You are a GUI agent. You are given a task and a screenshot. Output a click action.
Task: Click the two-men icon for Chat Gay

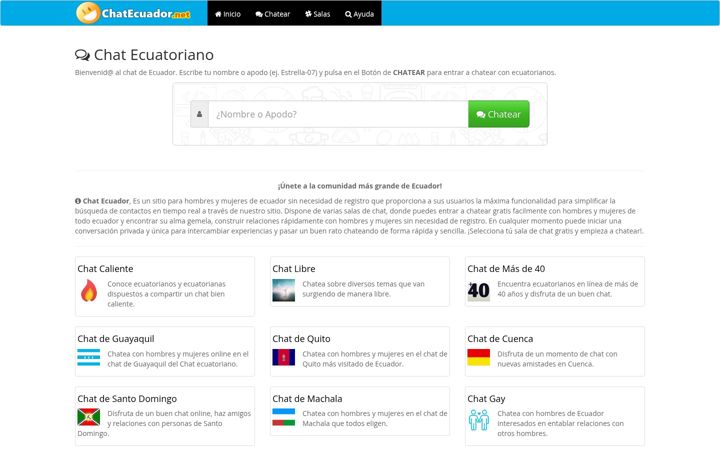478,420
